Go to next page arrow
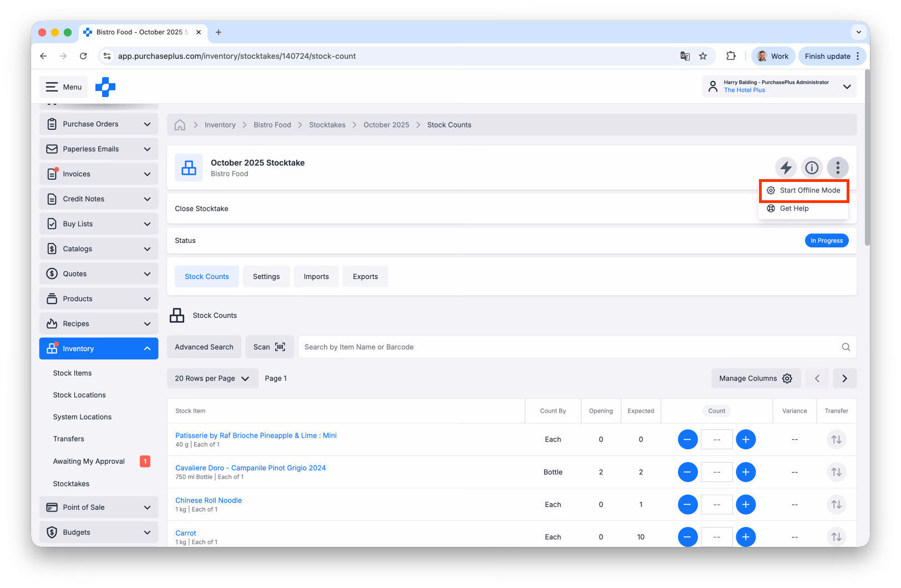 click(844, 378)
